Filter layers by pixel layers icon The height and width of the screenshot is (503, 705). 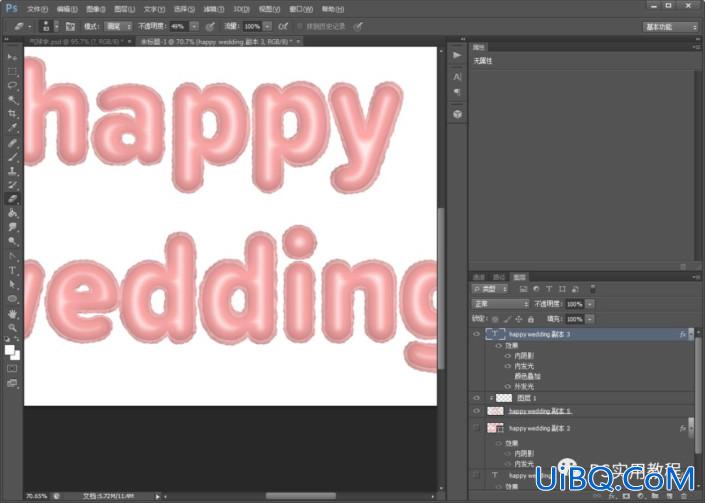pos(523,289)
